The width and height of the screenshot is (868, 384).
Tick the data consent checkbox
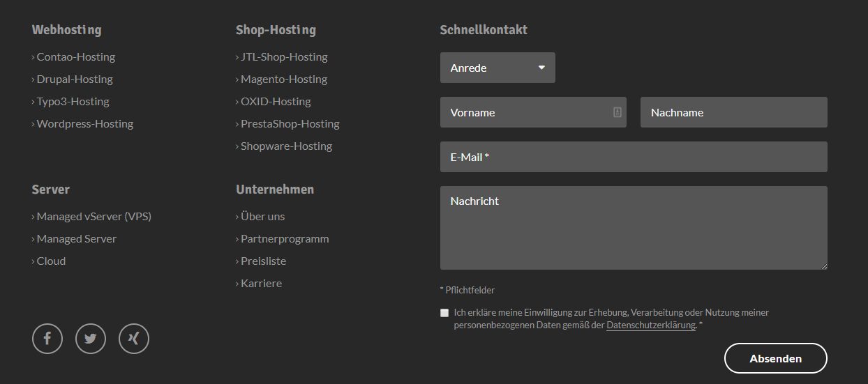pos(444,313)
